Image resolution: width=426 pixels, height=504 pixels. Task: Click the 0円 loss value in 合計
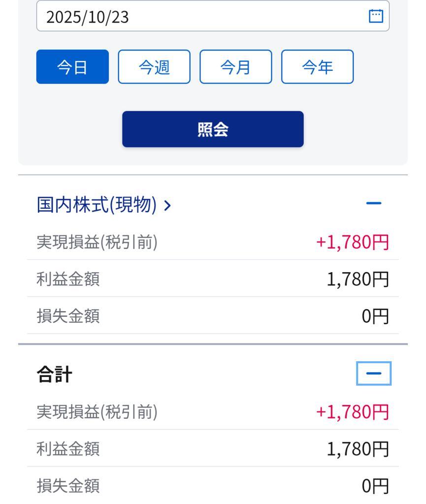point(375,486)
